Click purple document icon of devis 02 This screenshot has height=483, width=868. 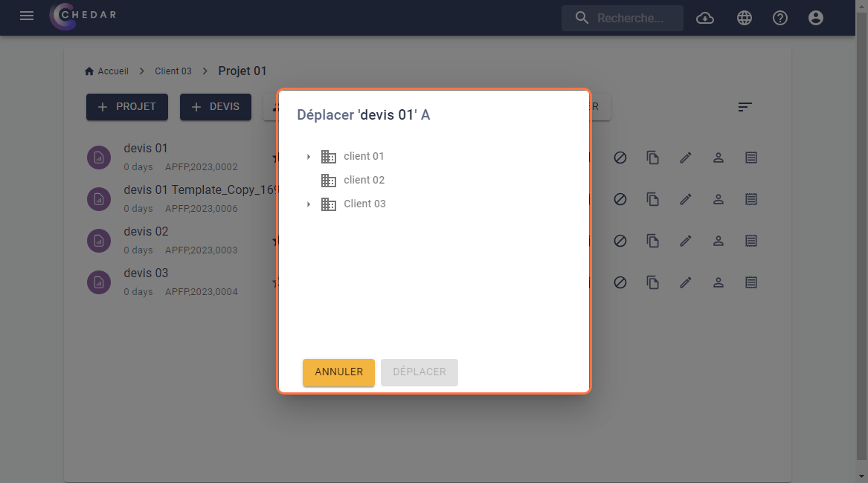coord(98,241)
